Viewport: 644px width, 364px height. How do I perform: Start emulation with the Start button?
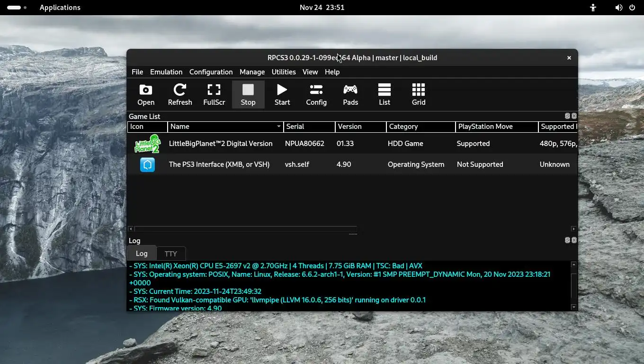[x=282, y=94]
